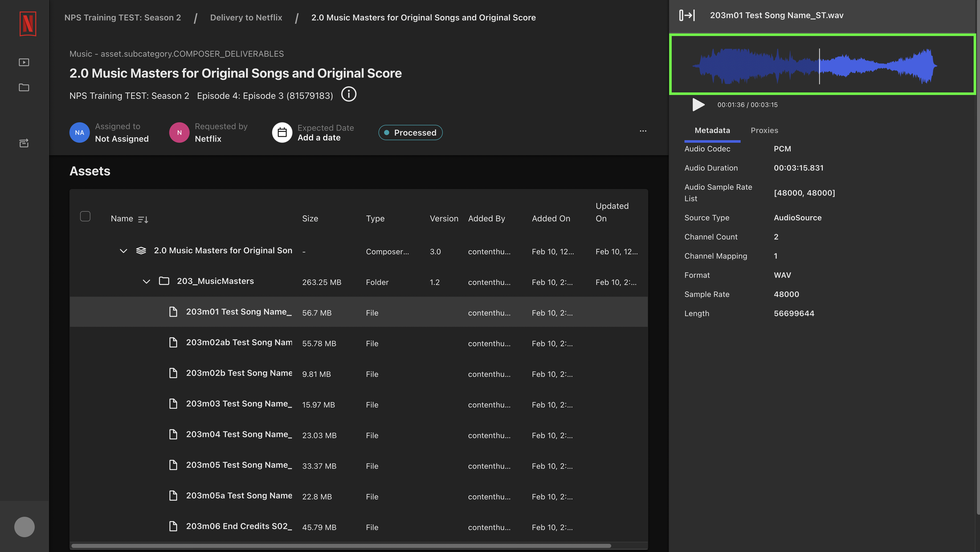Click the waveform playhead marker
Image resolution: width=980 pixels, height=552 pixels.
[x=819, y=66]
